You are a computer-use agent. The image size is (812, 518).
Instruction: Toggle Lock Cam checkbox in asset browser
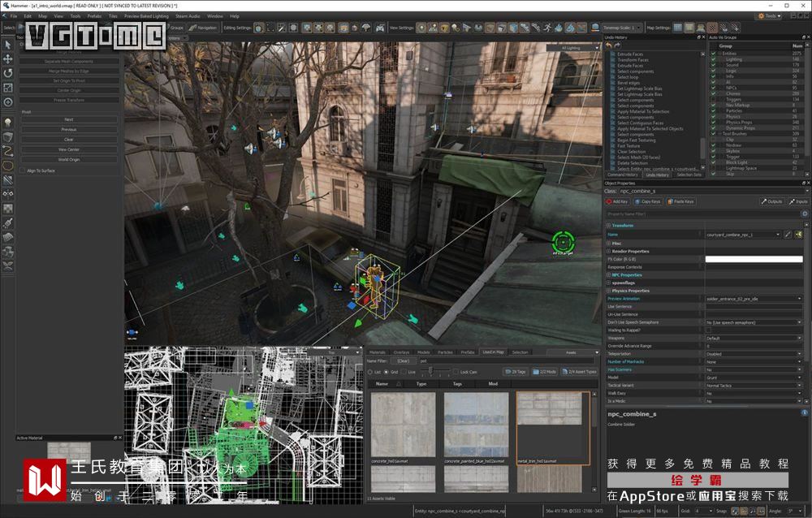click(456, 372)
